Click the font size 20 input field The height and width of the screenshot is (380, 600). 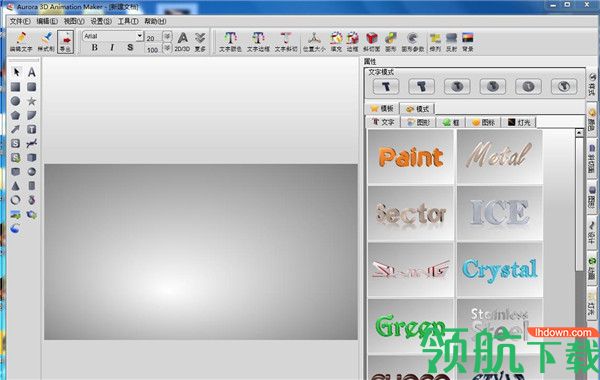tap(153, 37)
